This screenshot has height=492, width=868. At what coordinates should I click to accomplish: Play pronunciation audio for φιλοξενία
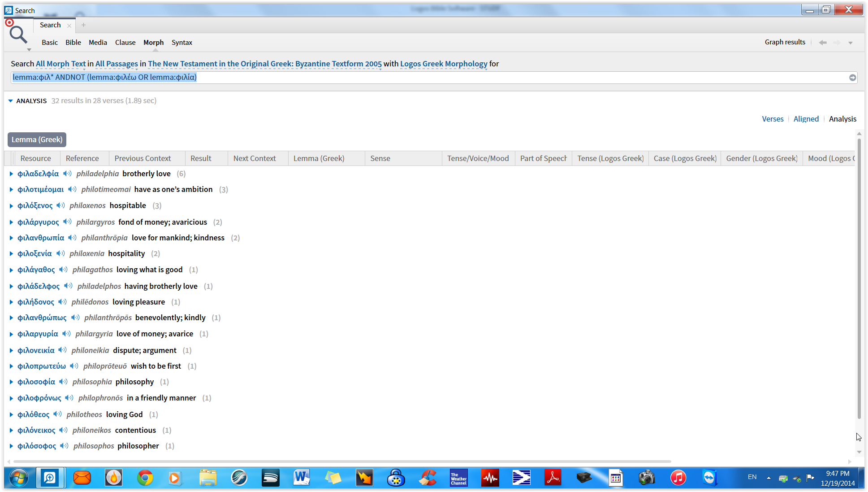[x=60, y=253]
